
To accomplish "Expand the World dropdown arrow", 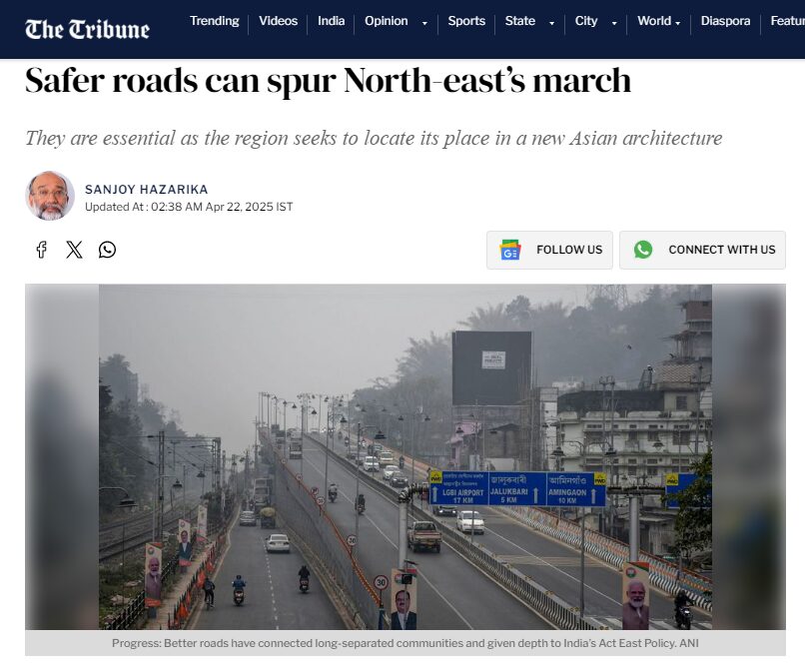I will (x=678, y=23).
